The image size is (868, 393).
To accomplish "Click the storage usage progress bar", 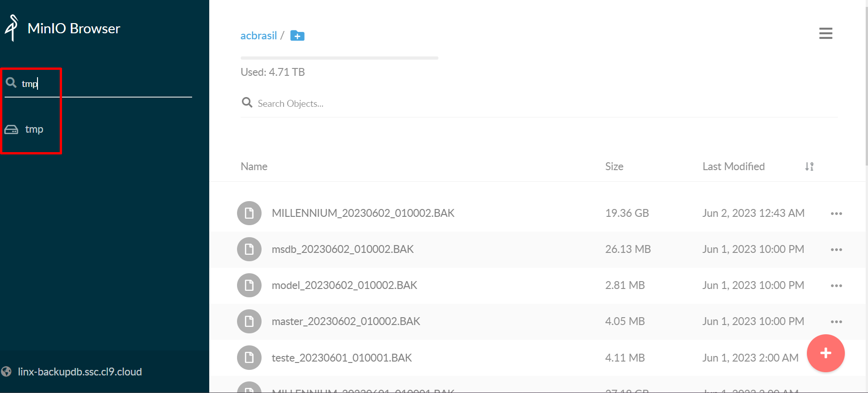I will [x=339, y=58].
